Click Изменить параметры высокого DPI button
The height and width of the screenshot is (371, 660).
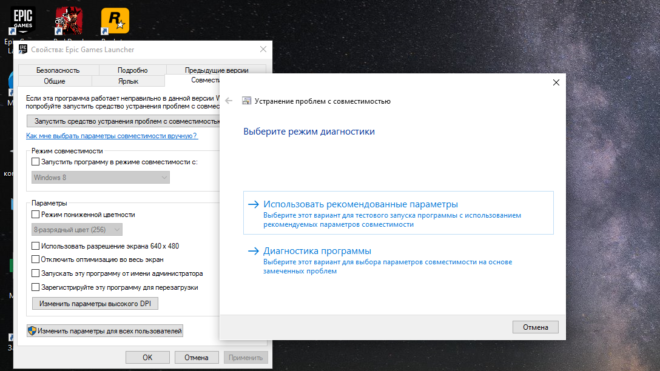click(95, 303)
